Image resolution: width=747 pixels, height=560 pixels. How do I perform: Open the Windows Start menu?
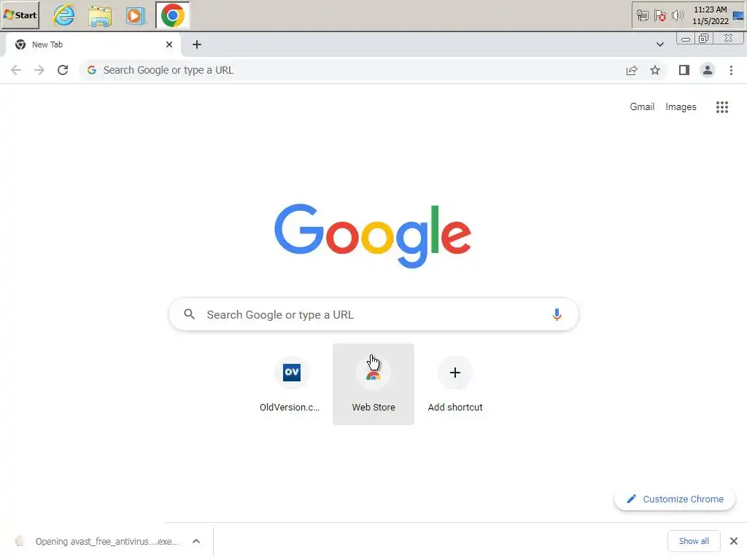pyautogui.click(x=20, y=15)
